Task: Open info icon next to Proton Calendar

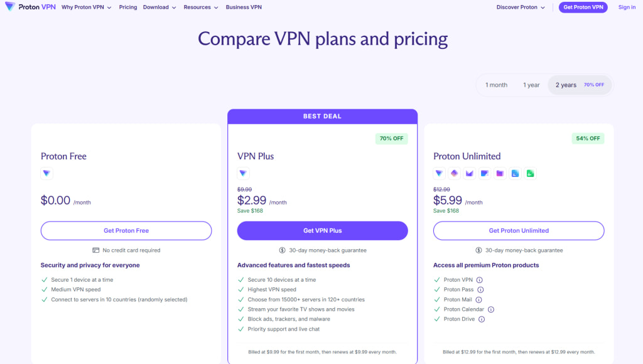Action: [x=491, y=309]
